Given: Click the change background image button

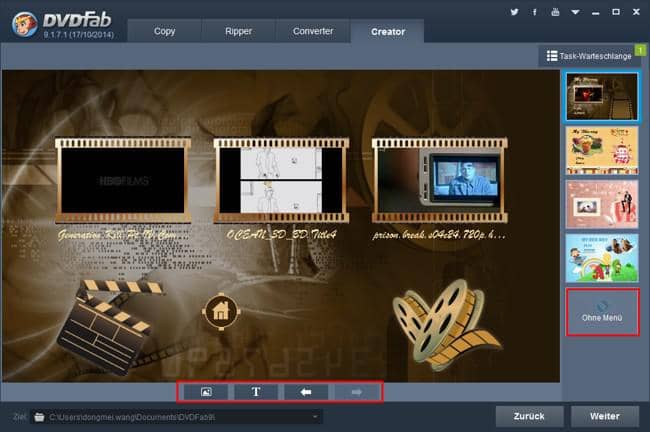Looking at the screenshot, I should pos(206,392).
